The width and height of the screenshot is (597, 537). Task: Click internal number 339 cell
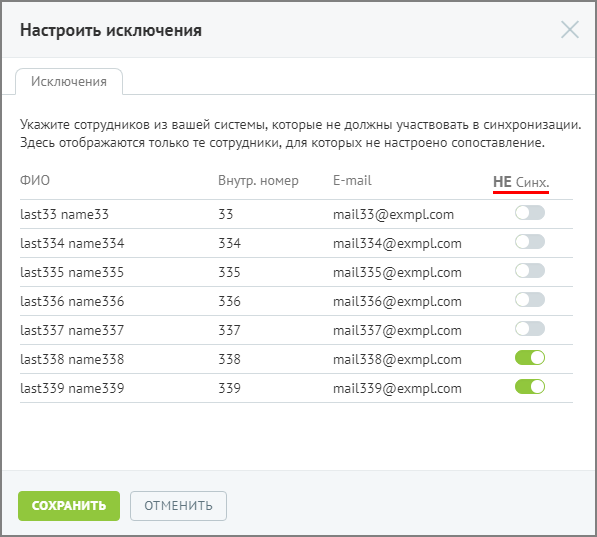[x=229, y=388]
